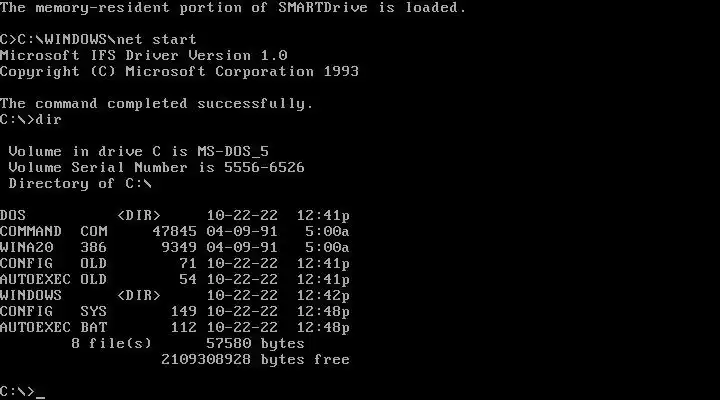
Task: Click the '57580 bytes' total text
Action: [255, 344]
